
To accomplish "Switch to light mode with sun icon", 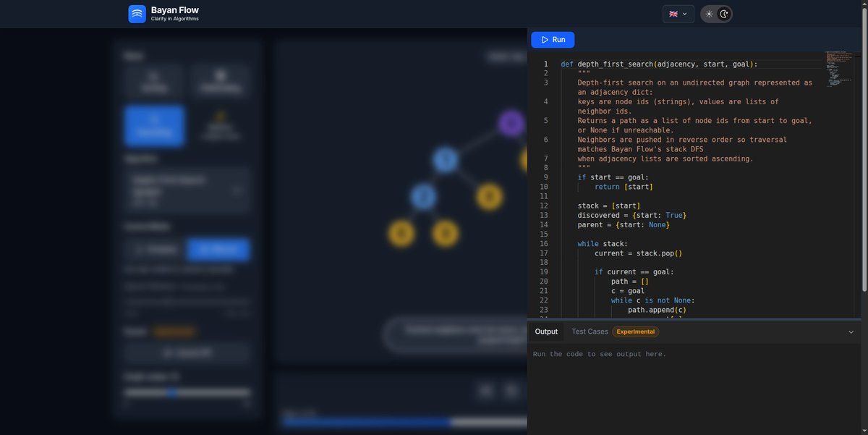I will [x=709, y=14].
